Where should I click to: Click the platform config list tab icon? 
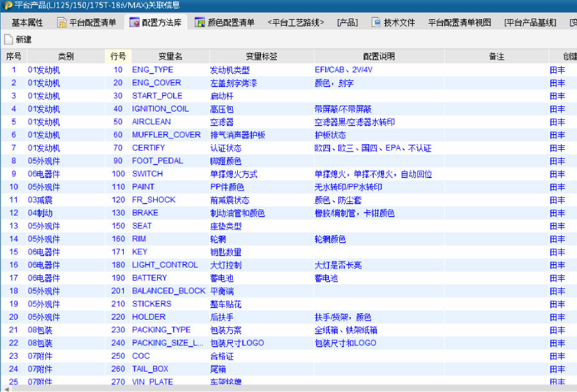pos(62,22)
